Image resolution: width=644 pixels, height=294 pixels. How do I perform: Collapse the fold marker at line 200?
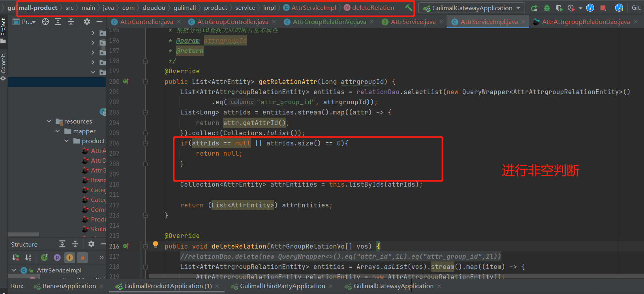point(145,82)
